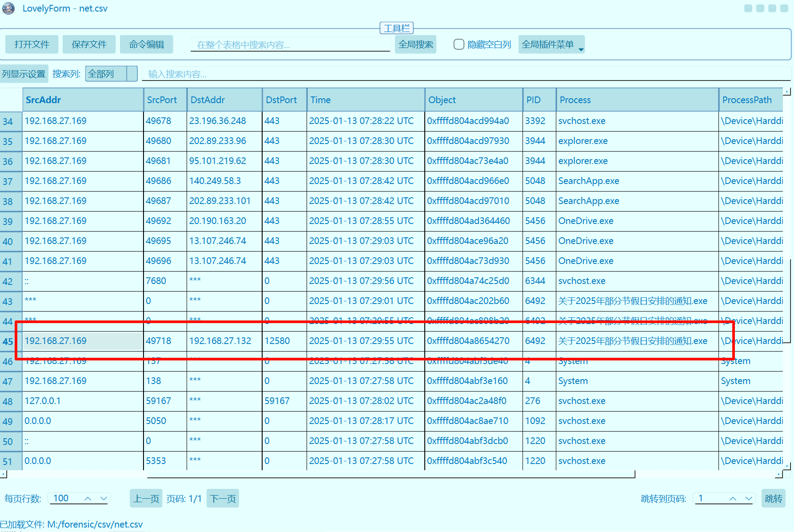Click the 打开文件 button

coord(32,44)
